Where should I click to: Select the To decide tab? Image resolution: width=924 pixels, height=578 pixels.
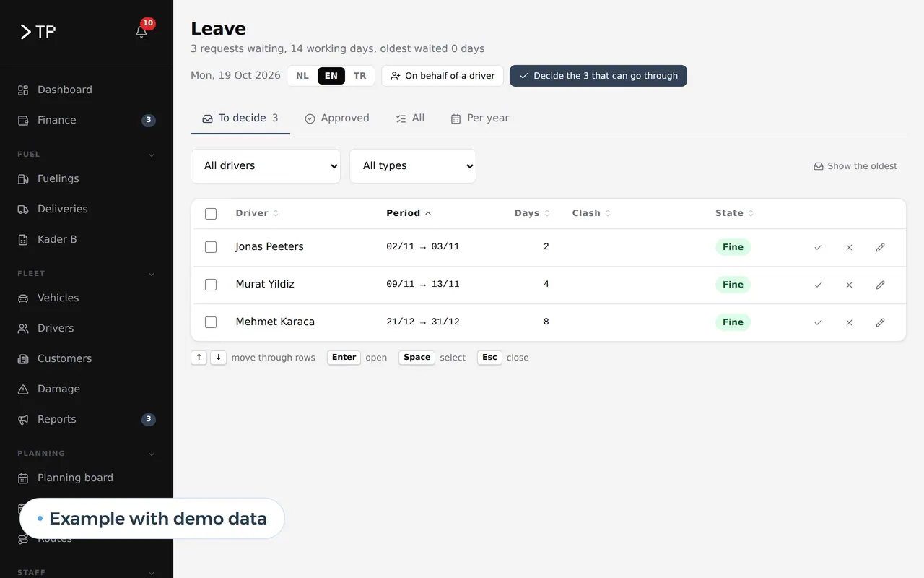pyautogui.click(x=240, y=118)
